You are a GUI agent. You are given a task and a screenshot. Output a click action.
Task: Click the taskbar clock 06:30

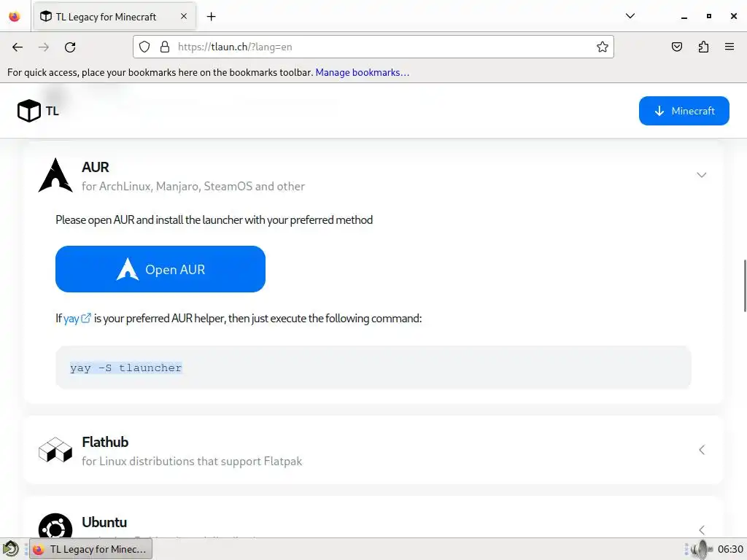[730, 549]
